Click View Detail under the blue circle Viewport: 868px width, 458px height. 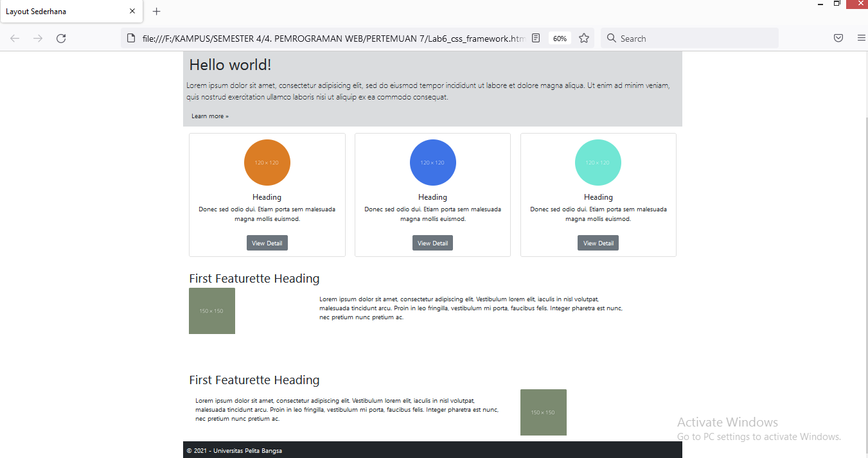coord(432,242)
